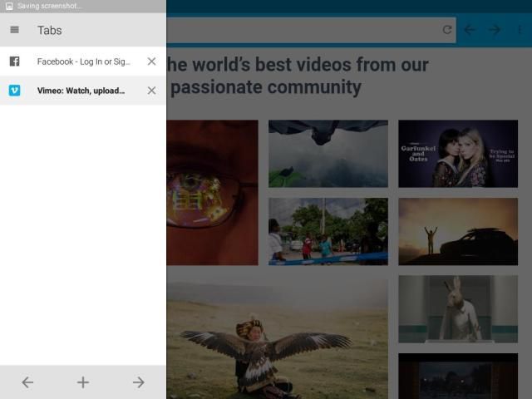The image size is (532, 399).
Task: Switch to the Facebook - Log In tab
Action: [x=83, y=62]
